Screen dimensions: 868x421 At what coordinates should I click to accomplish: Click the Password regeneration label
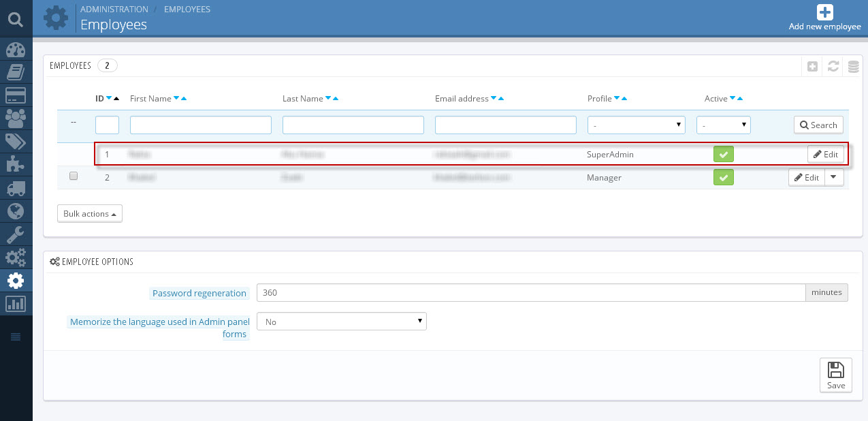pyautogui.click(x=199, y=293)
